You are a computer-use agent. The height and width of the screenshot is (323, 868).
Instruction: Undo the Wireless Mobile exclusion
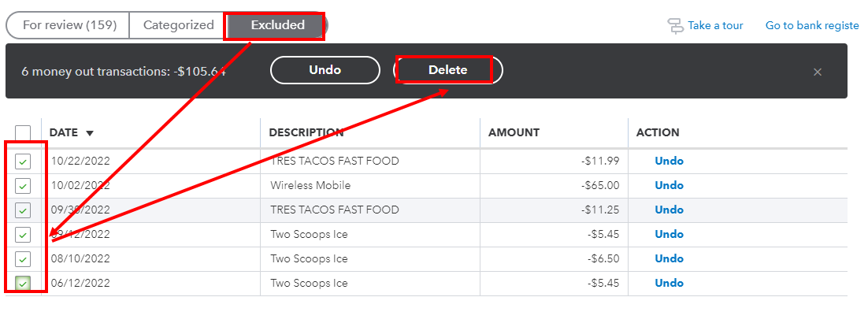[x=669, y=186]
